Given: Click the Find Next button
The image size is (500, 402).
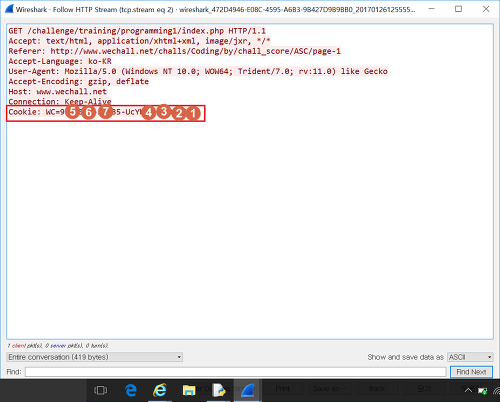Looking at the screenshot, I should 471,372.
